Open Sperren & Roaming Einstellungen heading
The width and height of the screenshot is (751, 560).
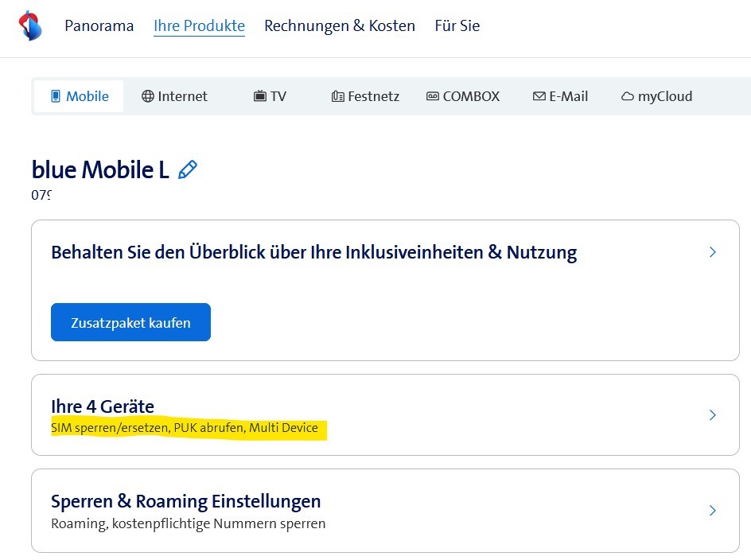[185, 501]
